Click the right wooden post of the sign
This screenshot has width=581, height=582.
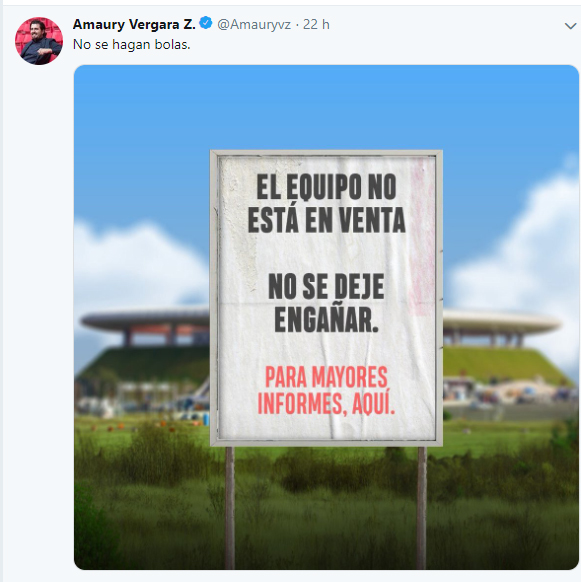(421, 507)
